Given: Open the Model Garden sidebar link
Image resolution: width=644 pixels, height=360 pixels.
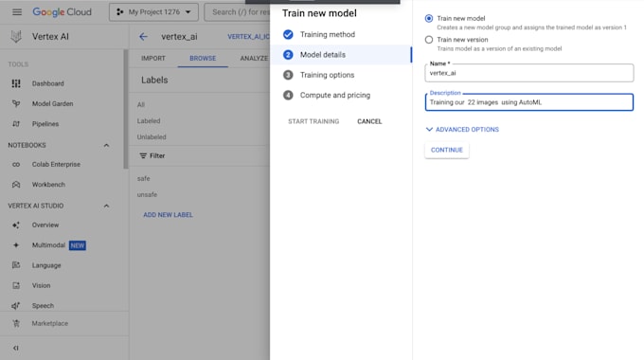Looking at the screenshot, I should (x=53, y=103).
